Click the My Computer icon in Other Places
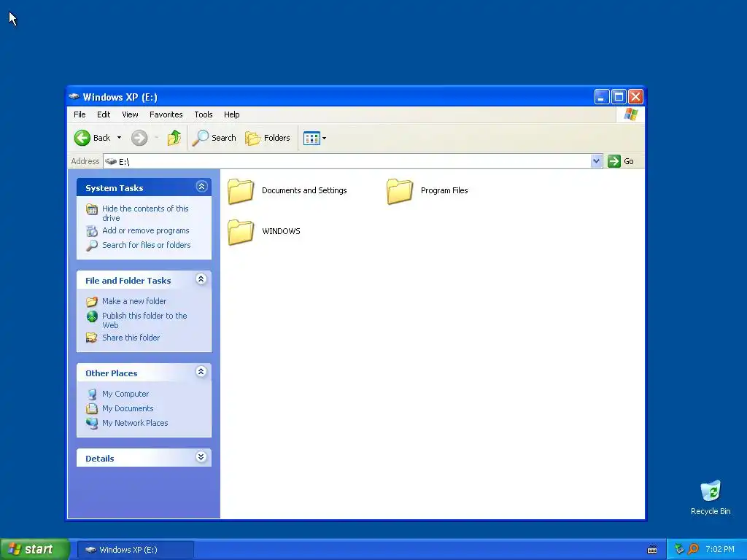 92,394
